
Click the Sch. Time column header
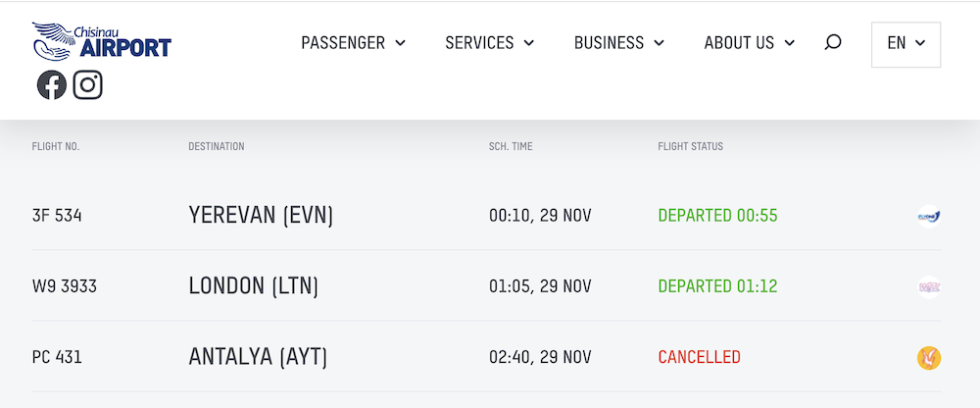pyautogui.click(x=511, y=147)
